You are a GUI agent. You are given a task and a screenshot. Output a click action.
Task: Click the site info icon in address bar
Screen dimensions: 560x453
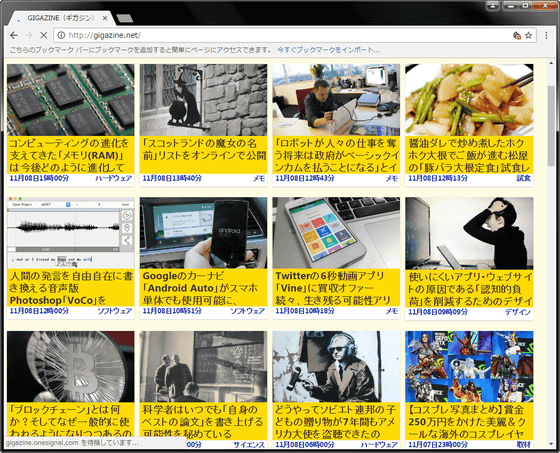tap(61, 35)
